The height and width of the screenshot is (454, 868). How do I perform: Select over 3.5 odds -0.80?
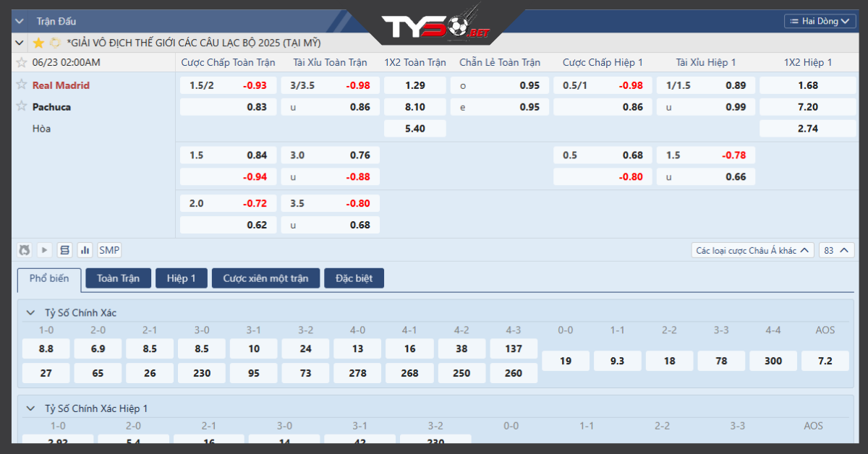tap(331, 204)
